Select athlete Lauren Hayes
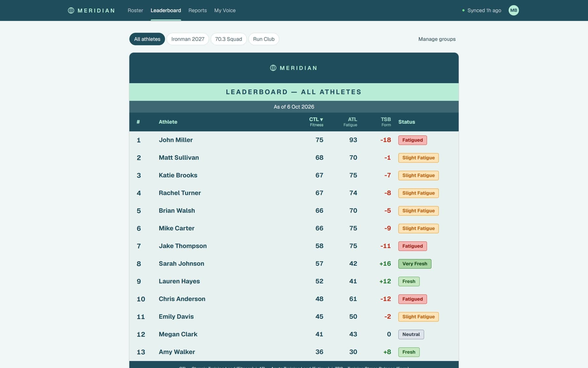The height and width of the screenshot is (368, 588). (179, 281)
